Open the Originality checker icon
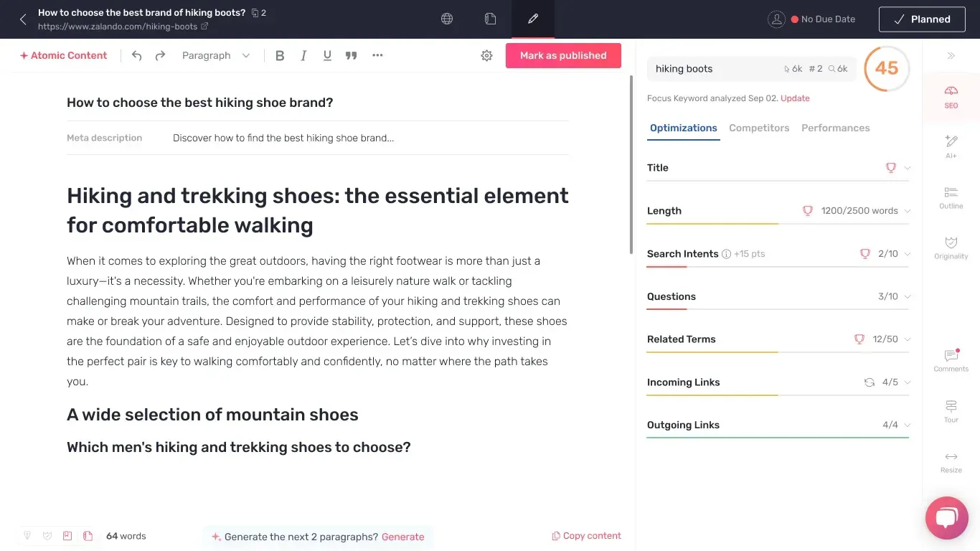Image resolution: width=980 pixels, height=551 pixels. click(951, 247)
